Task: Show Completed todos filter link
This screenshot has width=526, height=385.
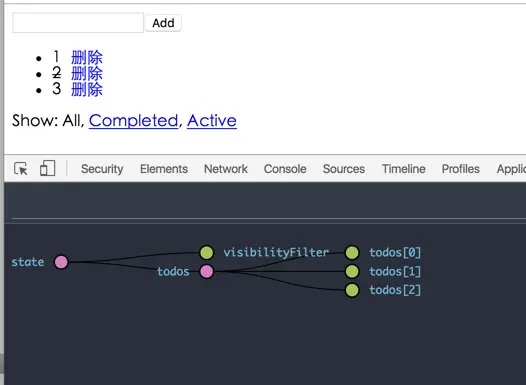Action: pos(133,120)
